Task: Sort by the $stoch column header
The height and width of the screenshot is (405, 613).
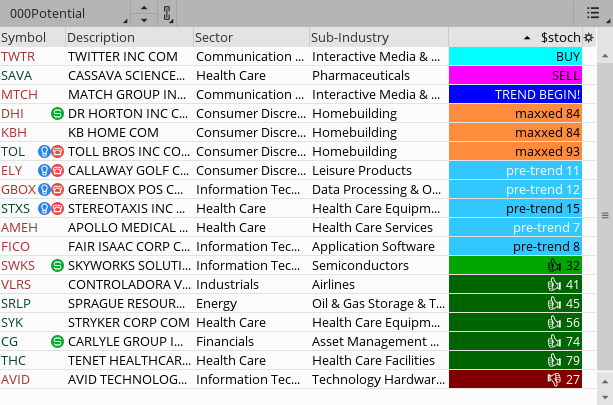Action: pyautogui.click(x=558, y=37)
